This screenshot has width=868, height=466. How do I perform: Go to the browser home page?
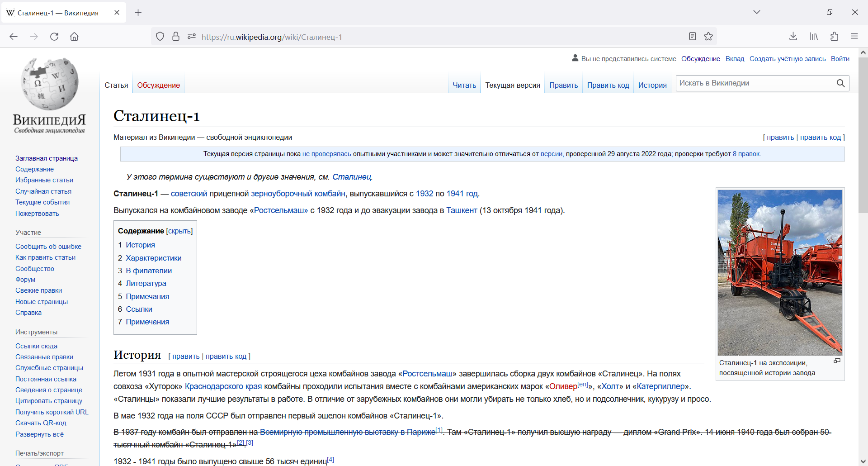tap(74, 37)
